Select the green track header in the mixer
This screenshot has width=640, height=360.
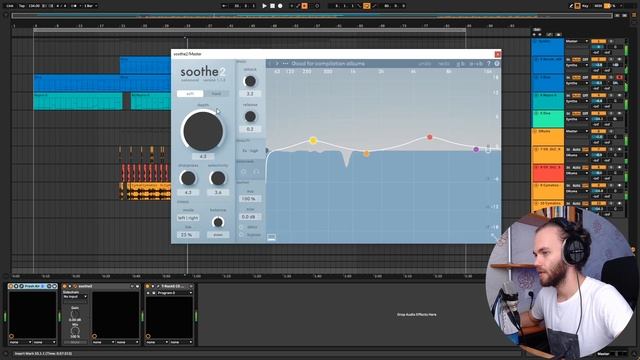click(x=547, y=119)
